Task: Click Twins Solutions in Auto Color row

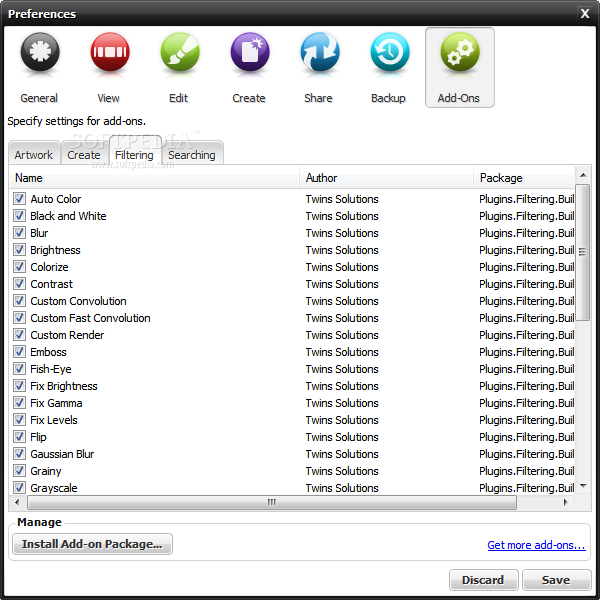Action: click(x=342, y=199)
